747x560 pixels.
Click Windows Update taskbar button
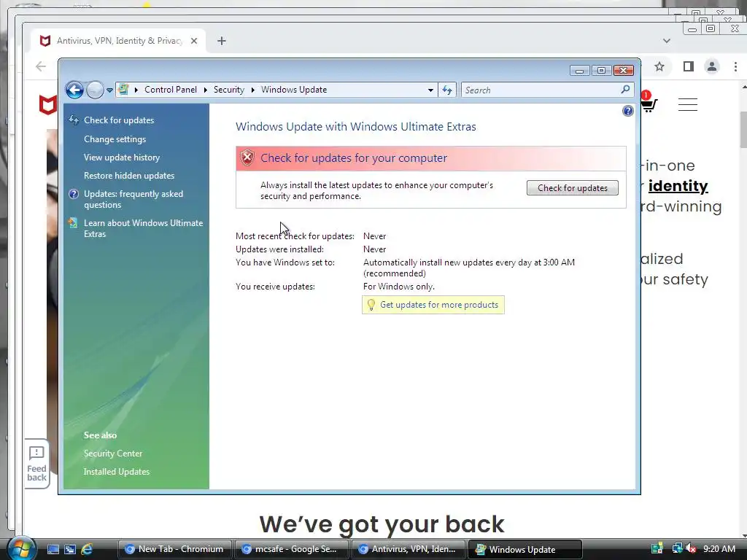tap(525, 549)
